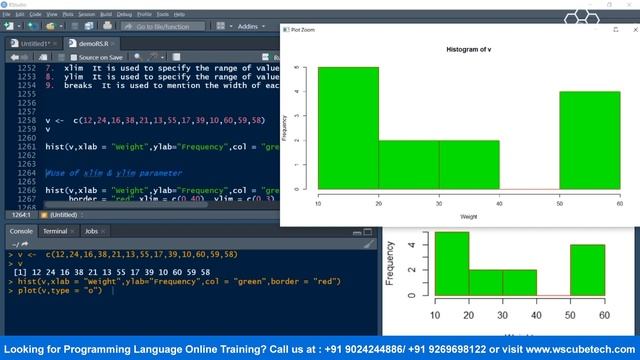Open the Edit menu

click(20, 14)
